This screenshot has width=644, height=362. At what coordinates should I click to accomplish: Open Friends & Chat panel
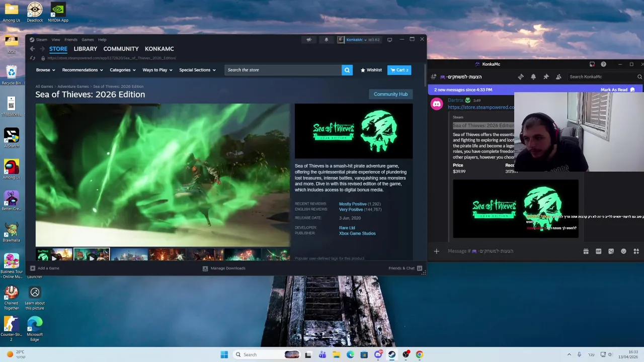405,268
